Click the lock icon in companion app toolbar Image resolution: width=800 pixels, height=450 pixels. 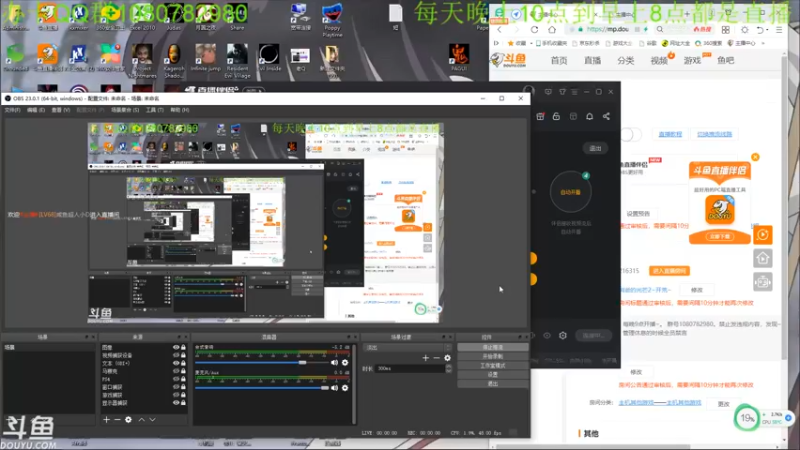click(556, 116)
